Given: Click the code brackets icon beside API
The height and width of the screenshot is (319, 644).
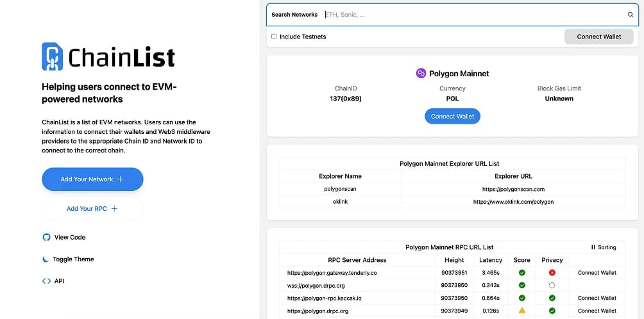Looking at the screenshot, I should coord(46,281).
